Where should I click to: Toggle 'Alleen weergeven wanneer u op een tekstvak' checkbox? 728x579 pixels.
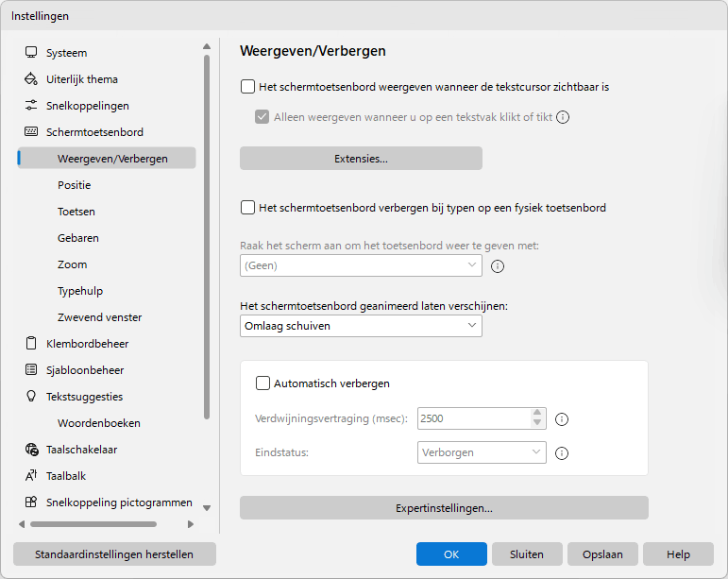[262, 117]
